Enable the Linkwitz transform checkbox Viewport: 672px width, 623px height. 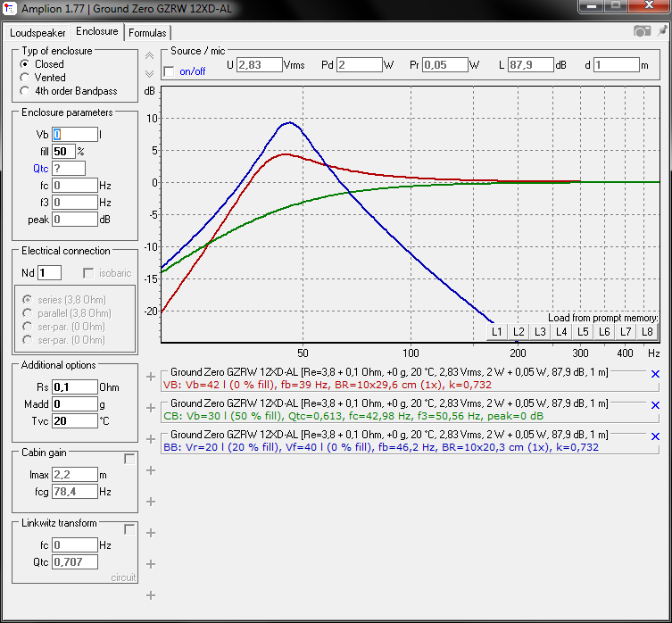[129, 529]
